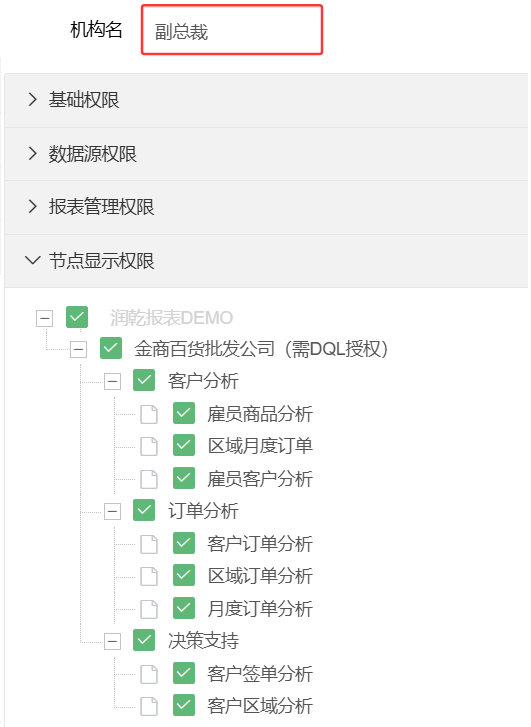Toggle the 月度订单分析 checkbox
This screenshot has width=531, height=727.
tap(184, 608)
